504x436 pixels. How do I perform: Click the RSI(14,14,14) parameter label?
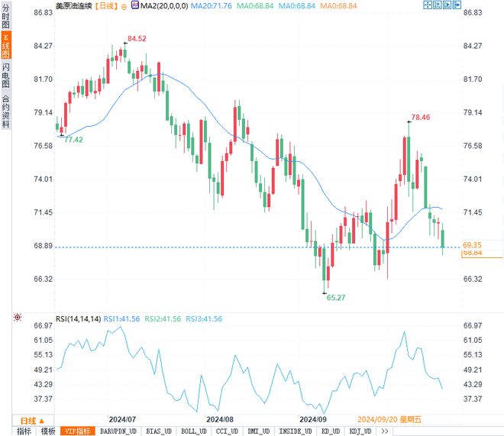click(79, 318)
